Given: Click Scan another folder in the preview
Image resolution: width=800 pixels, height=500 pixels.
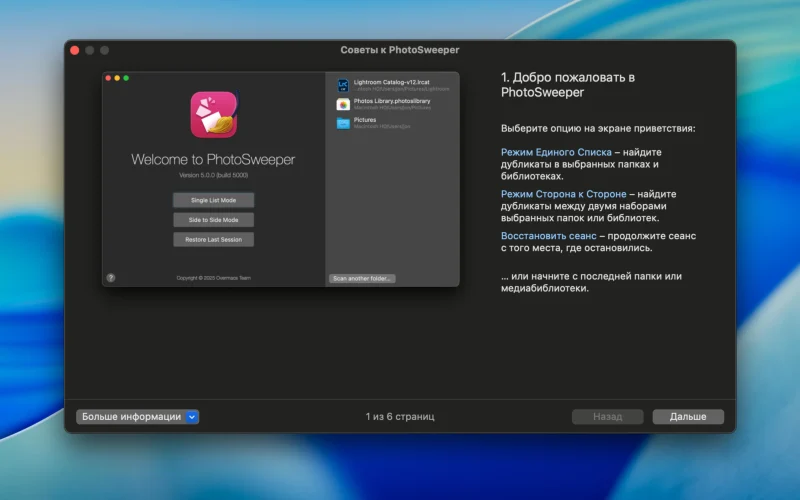Looking at the screenshot, I should (362, 279).
